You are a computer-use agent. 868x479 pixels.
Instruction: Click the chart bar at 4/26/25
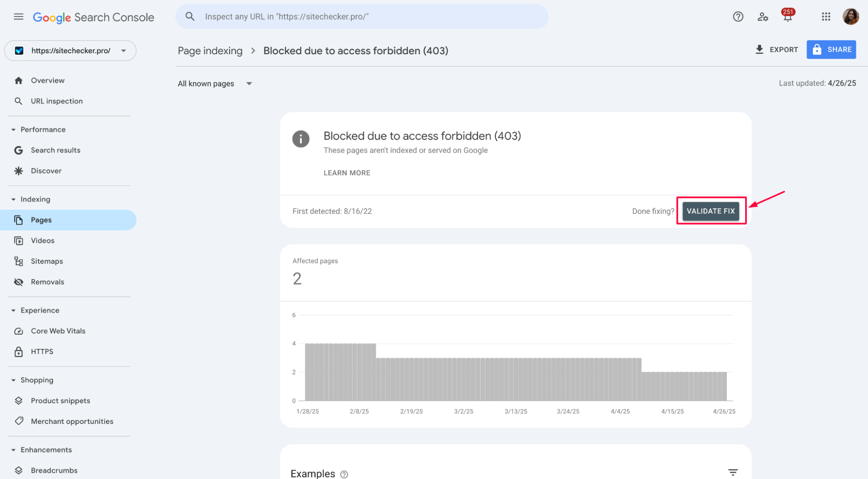tap(724, 386)
